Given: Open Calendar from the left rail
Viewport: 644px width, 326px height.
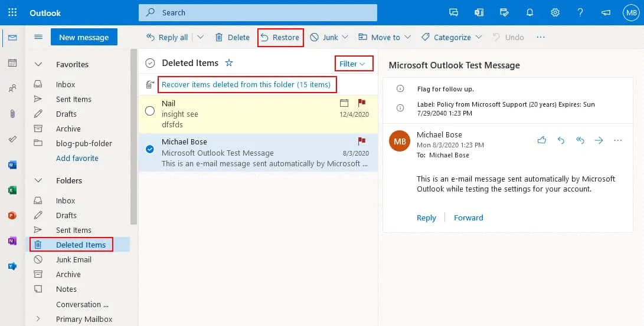Looking at the screenshot, I should click(x=12, y=63).
